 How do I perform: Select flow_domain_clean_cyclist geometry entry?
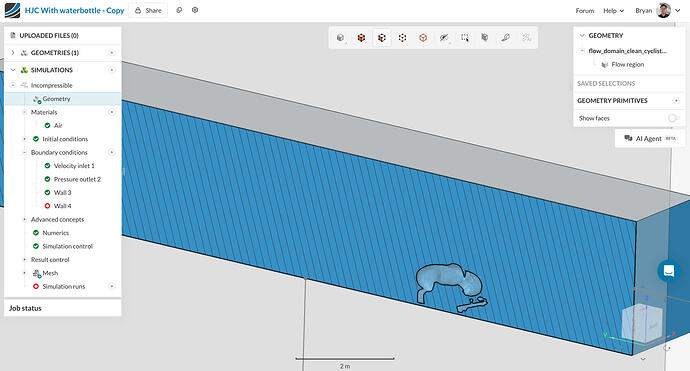click(x=628, y=51)
